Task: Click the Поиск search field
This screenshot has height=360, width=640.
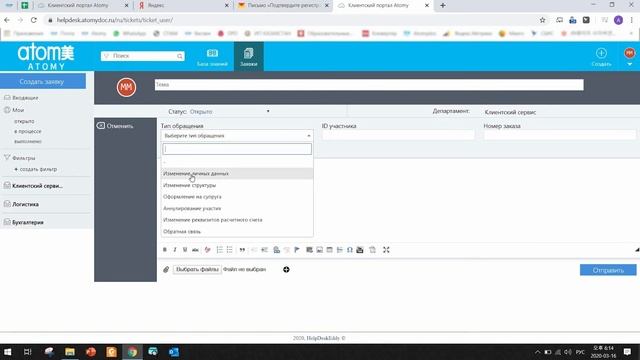Action: pyautogui.click(x=142, y=56)
